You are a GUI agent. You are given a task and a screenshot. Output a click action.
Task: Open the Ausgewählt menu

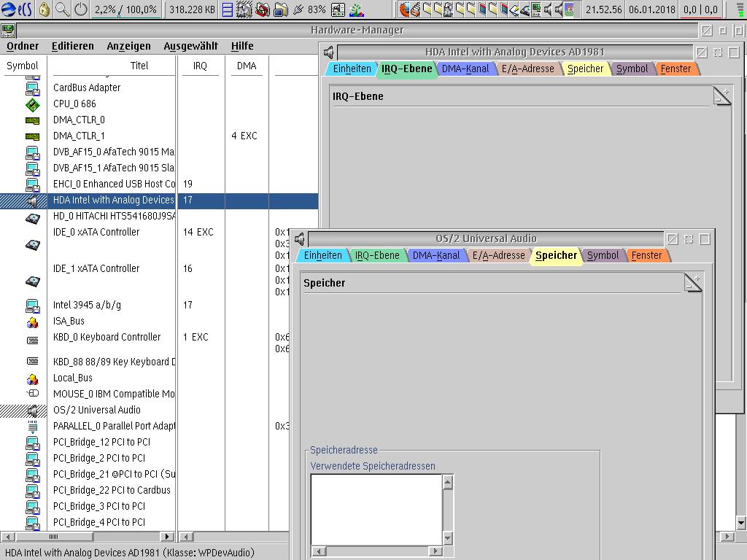(190, 46)
